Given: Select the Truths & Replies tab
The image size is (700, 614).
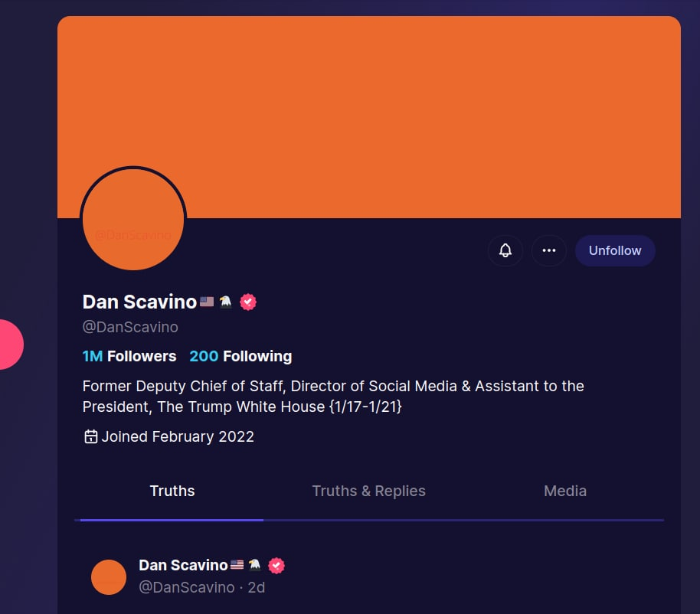Looking at the screenshot, I should coord(368,491).
